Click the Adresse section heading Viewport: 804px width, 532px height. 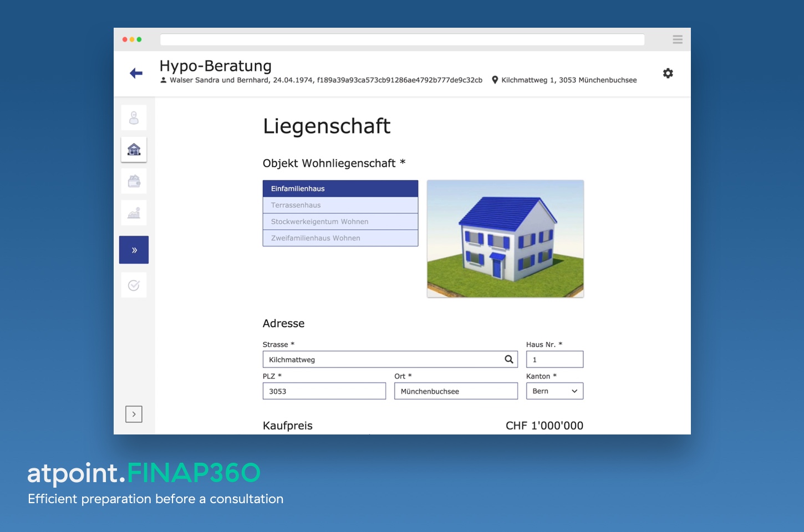283,323
